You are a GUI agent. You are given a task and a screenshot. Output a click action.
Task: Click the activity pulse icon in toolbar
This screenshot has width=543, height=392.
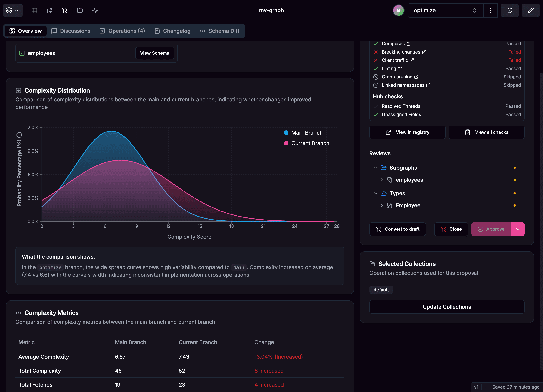(x=95, y=10)
